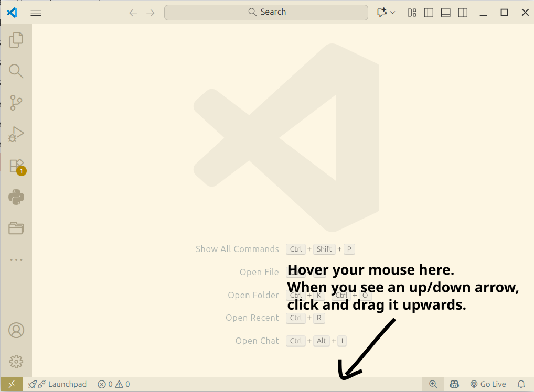Click the Copilot status icon in status bar
The image size is (534, 392).
coord(454,384)
